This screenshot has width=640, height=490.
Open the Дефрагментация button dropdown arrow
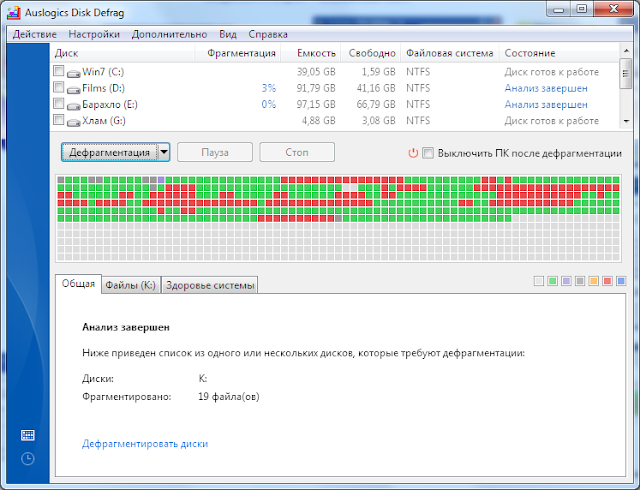164,152
